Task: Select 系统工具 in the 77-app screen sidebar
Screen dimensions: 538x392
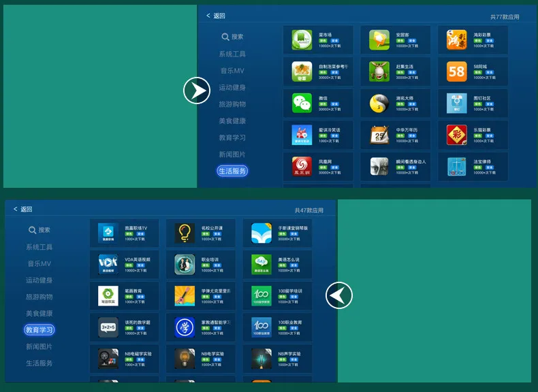Action: 232,54
